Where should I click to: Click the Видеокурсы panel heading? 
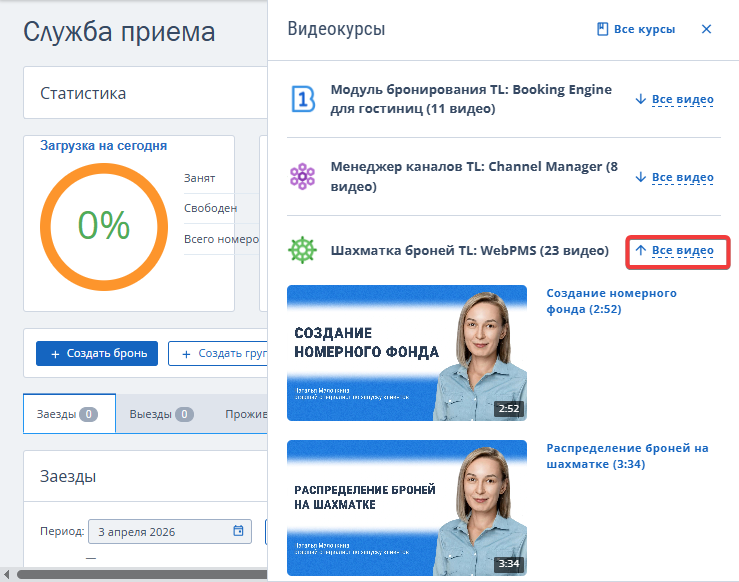337,29
